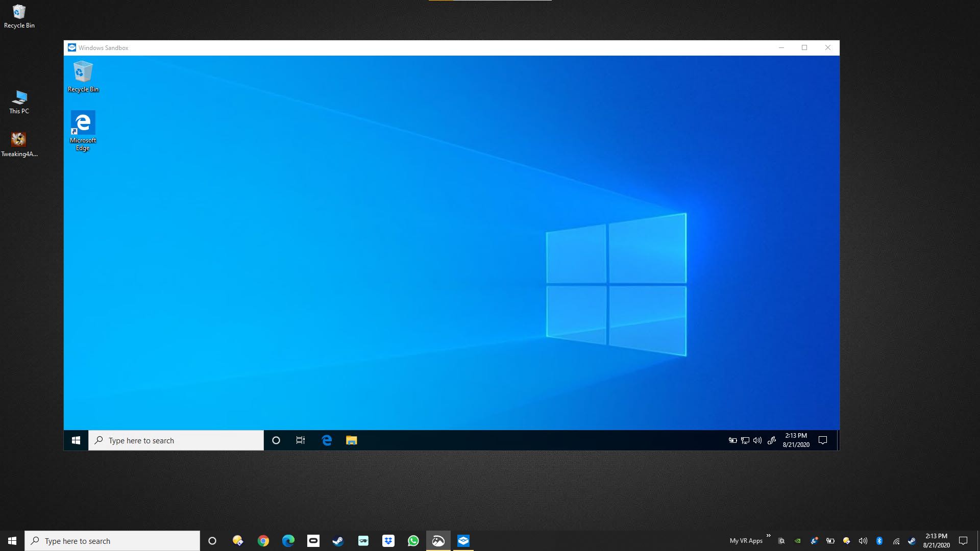Select the Tweaking4A... desktop shortcut
Image resolution: width=980 pixels, height=551 pixels.
click(19, 145)
